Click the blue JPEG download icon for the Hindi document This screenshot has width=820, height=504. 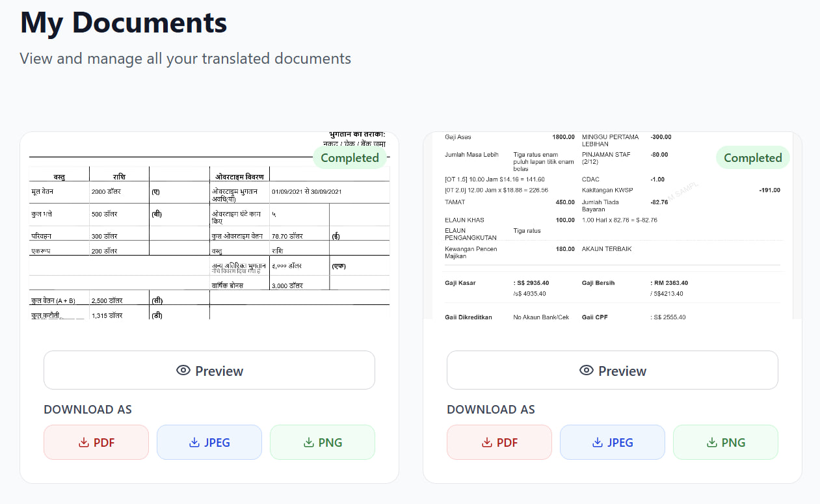coord(194,442)
